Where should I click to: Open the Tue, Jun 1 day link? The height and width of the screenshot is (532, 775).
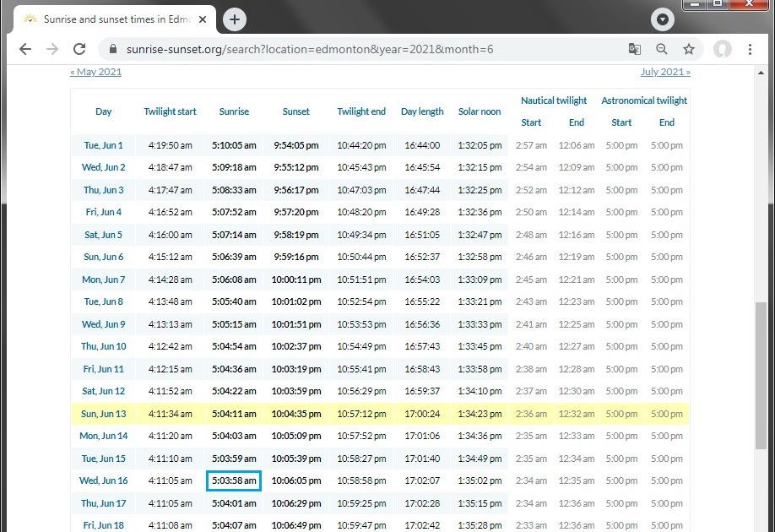(103, 145)
